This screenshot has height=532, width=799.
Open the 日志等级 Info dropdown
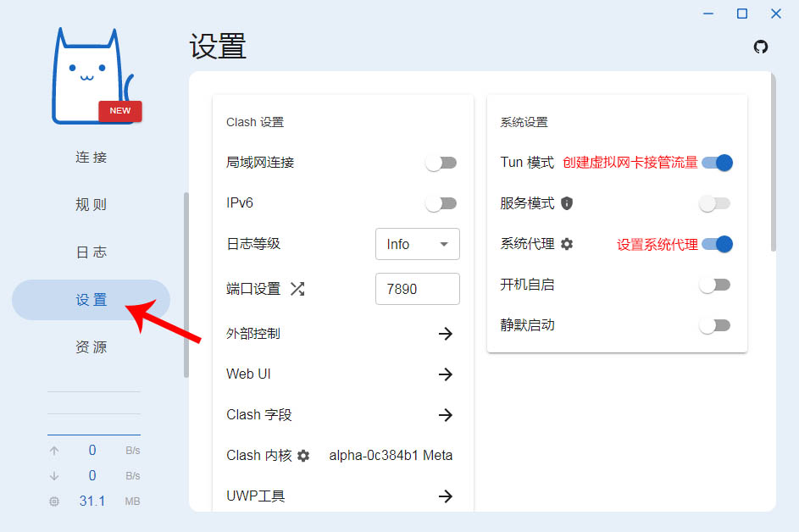click(417, 244)
